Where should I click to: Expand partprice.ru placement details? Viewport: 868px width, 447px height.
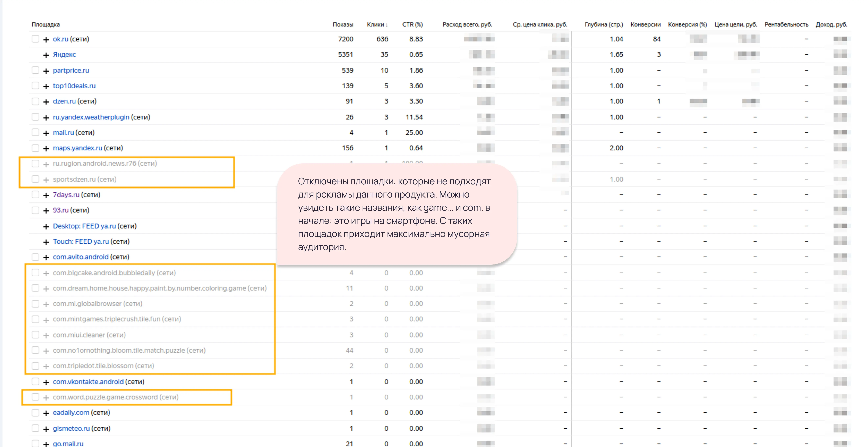46,71
